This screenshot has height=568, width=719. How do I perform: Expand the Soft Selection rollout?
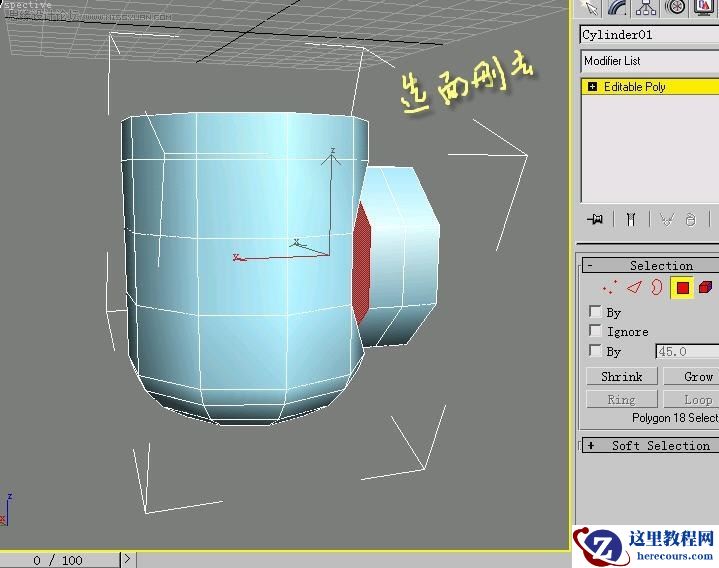(650, 446)
